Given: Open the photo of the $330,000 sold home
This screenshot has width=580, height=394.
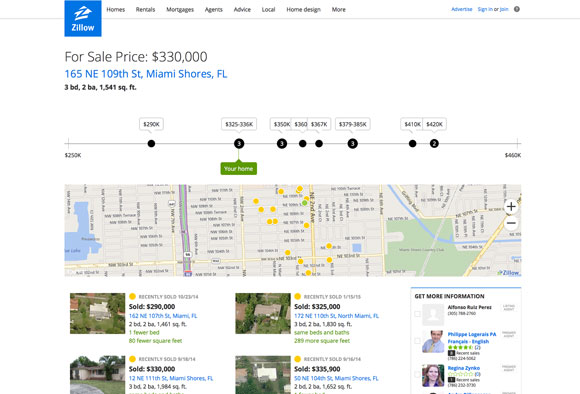Looking at the screenshot, I should coord(98,375).
